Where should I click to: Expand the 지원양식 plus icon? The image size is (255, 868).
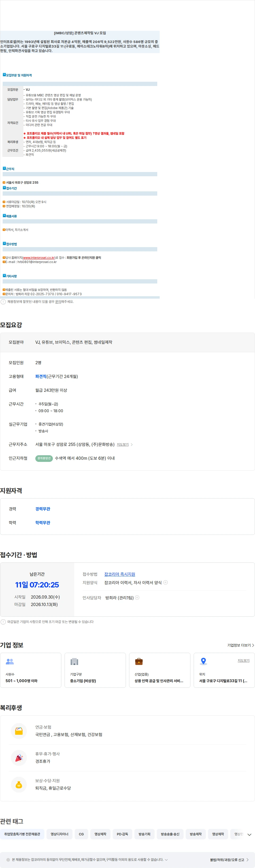point(165,582)
